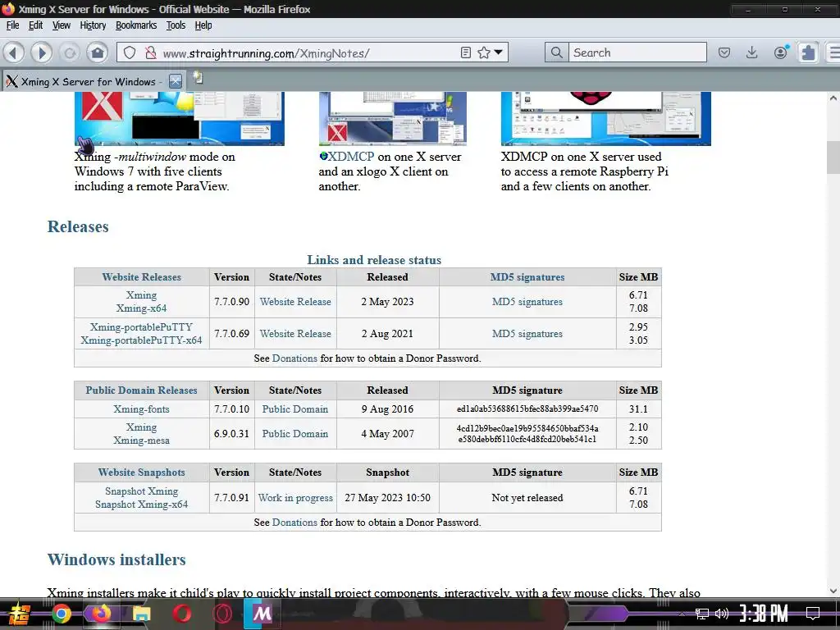840x630 pixels.
Task: Open the xlogo X client screenshot thumbnail
Action: [393, 118]
